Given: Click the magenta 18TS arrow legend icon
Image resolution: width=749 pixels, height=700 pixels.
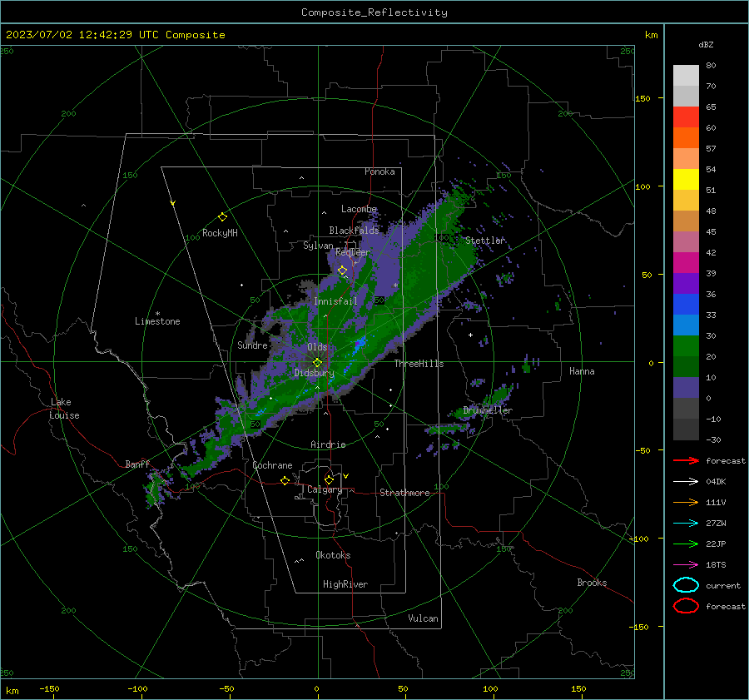Looking at the screenshot, I should 686,565.
